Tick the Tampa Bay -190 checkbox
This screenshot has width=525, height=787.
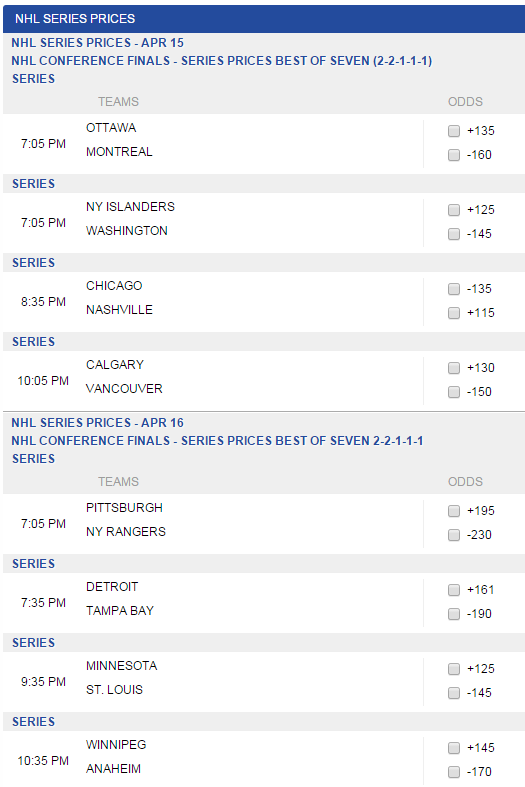(454, 614)
